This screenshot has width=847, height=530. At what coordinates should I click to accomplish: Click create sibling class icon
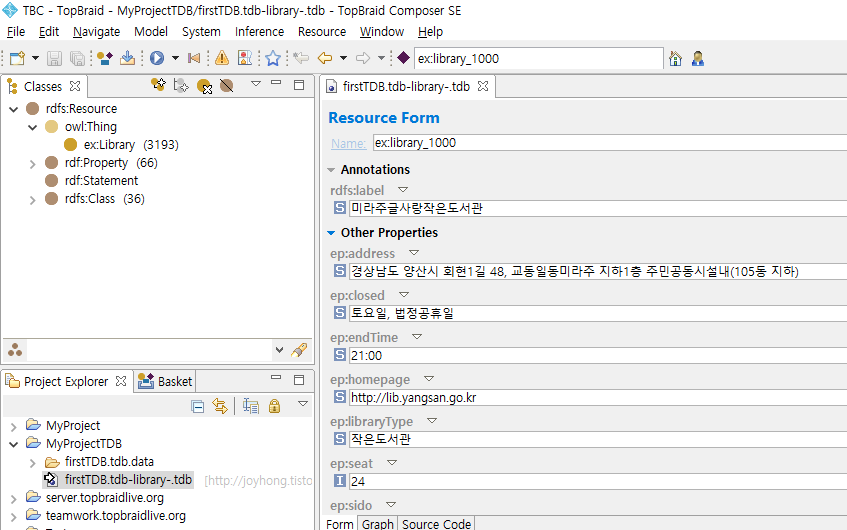tap(181, 85)
